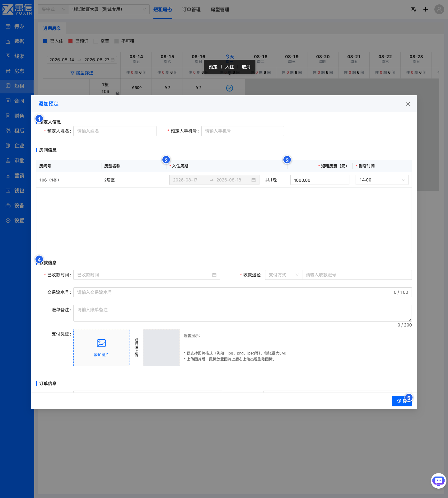Open the 房态 sidebar item
The height and width of the screenshot is (498, 448).
(17, 71)
